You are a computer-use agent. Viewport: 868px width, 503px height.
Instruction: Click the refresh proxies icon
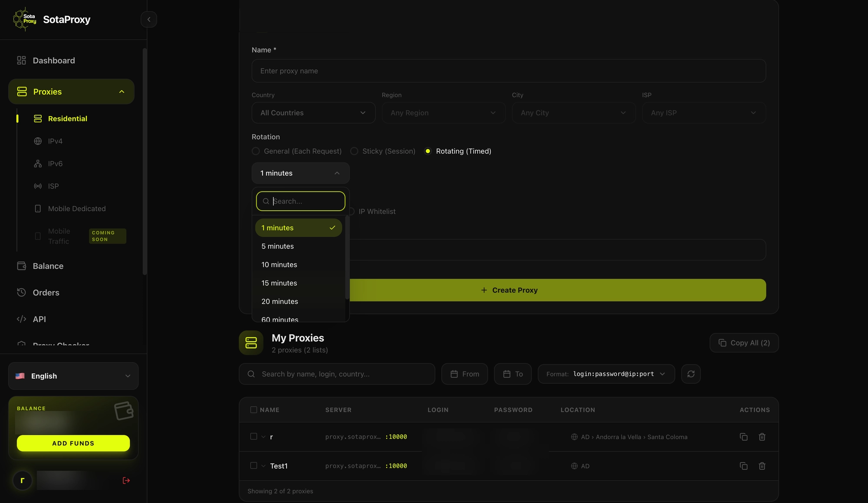point(691,374)
